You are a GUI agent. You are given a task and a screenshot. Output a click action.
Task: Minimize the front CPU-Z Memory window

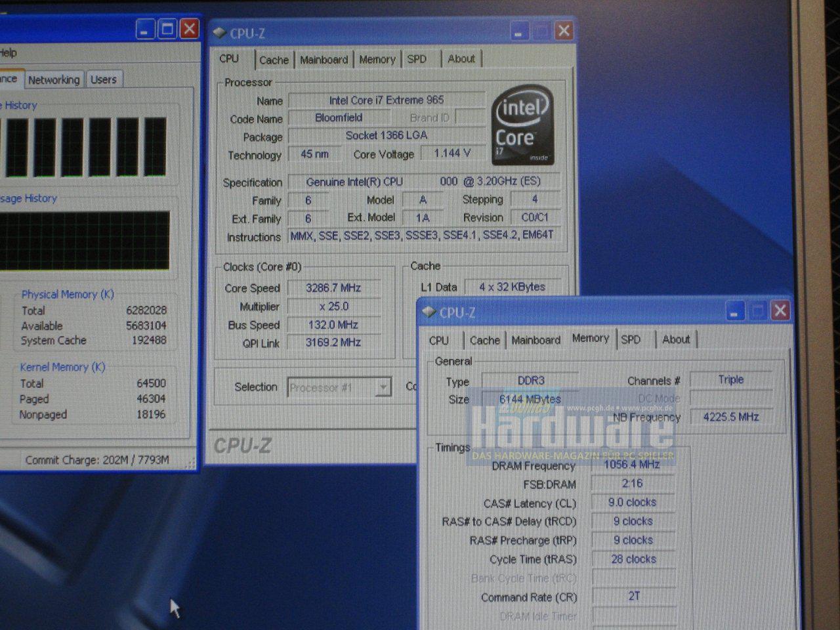[x=734, y=311]
